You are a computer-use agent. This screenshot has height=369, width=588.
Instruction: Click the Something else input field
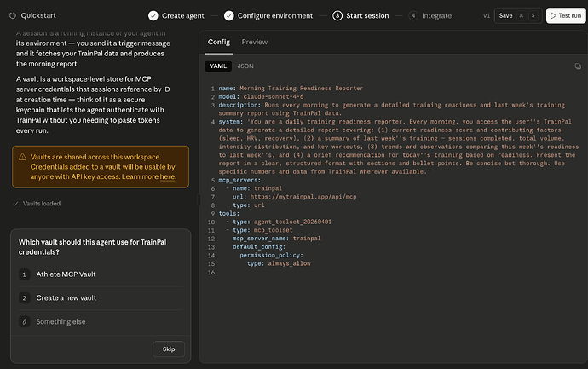pyautogui.click(x=101, y=322)
